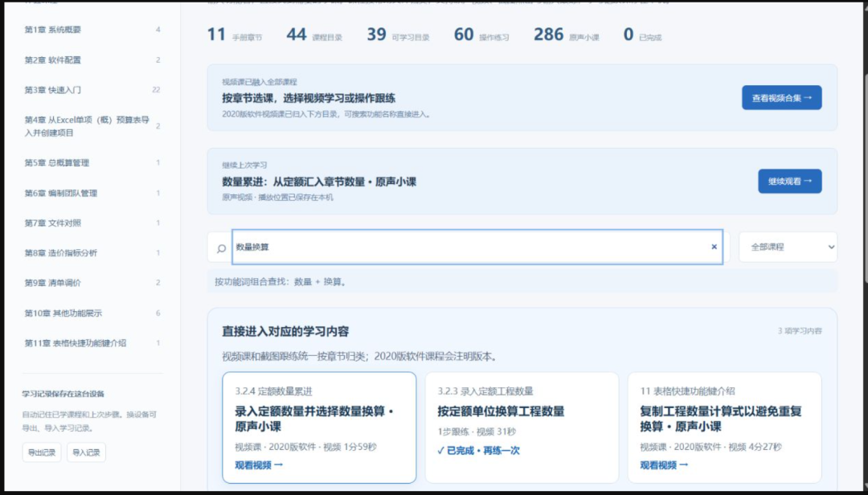
Task: Clear the search field with the x icon
Action: pos(714,247)
